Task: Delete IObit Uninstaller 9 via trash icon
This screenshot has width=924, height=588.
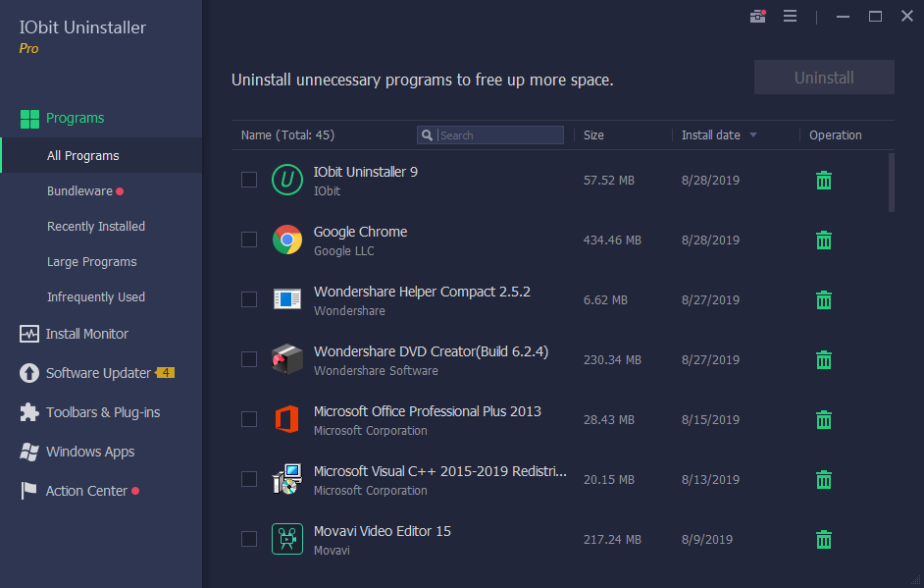Action: point(824,181)
